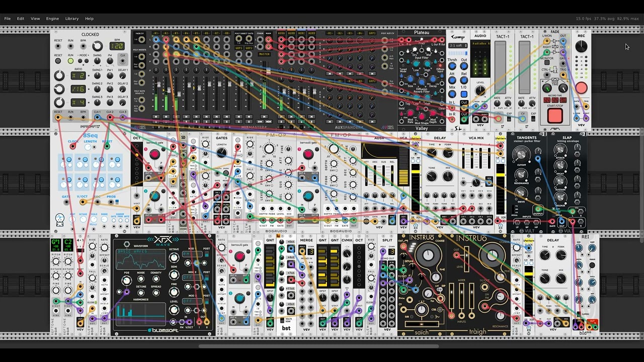Click the XFX Wave LEVEL knob
Screen dimensions: 644x362
click(174, 309)
